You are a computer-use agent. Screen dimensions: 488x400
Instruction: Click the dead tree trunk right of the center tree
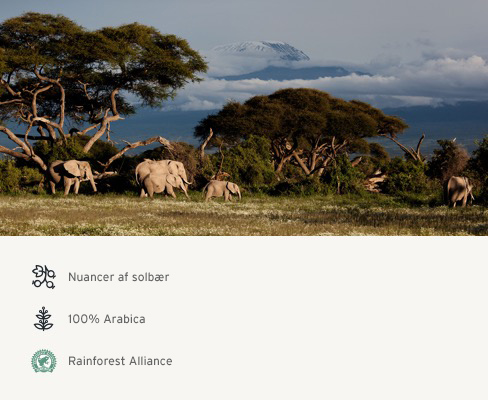pyautogui.click(x=408, y=149)
